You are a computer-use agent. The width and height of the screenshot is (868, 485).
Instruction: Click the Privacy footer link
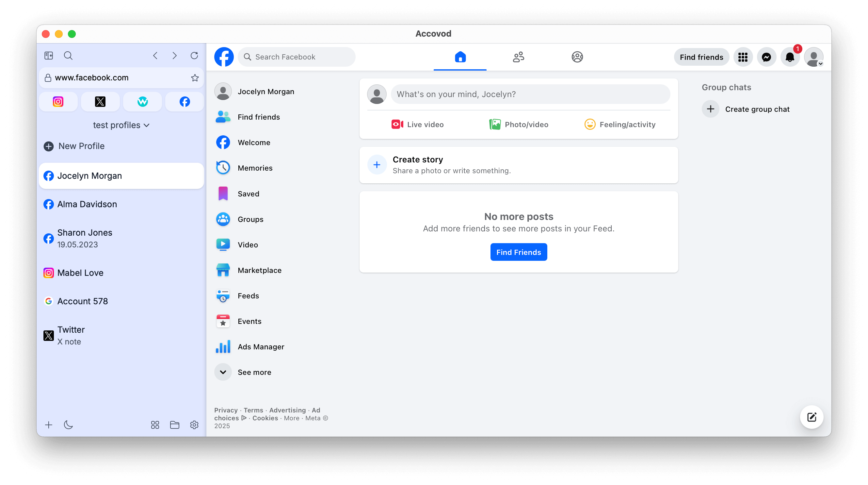pyautogui.click(x=226, y=410)
